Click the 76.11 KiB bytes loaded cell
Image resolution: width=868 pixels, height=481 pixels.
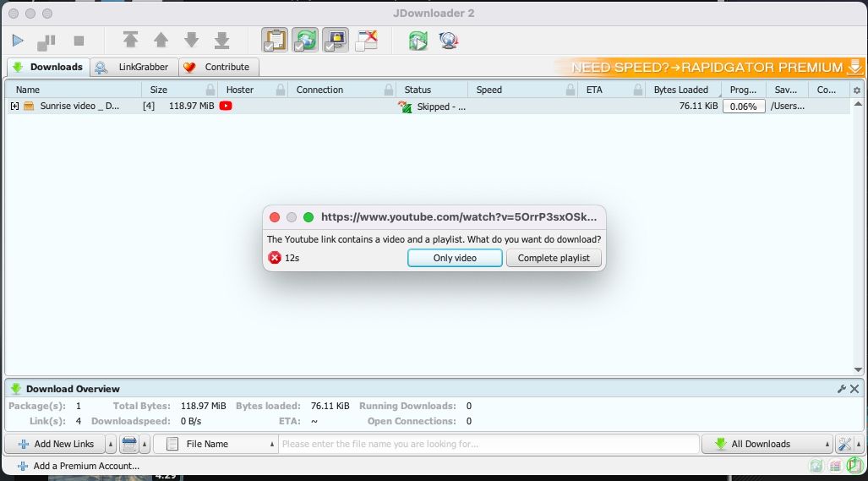(698, 106)
